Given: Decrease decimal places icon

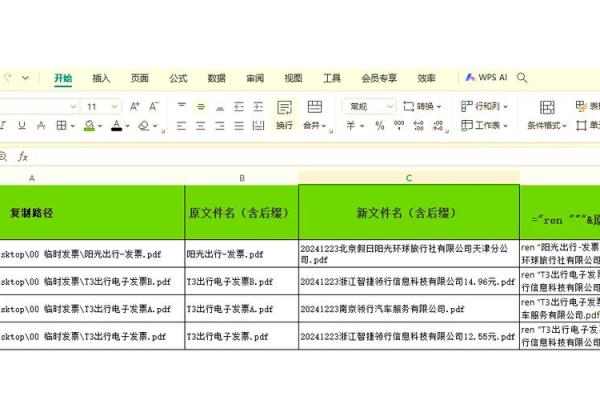Looking at the screenshot, I should tap(438, 125).
